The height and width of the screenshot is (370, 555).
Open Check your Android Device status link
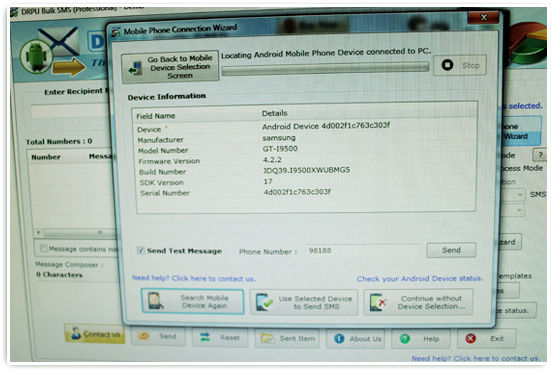point(420,279)
